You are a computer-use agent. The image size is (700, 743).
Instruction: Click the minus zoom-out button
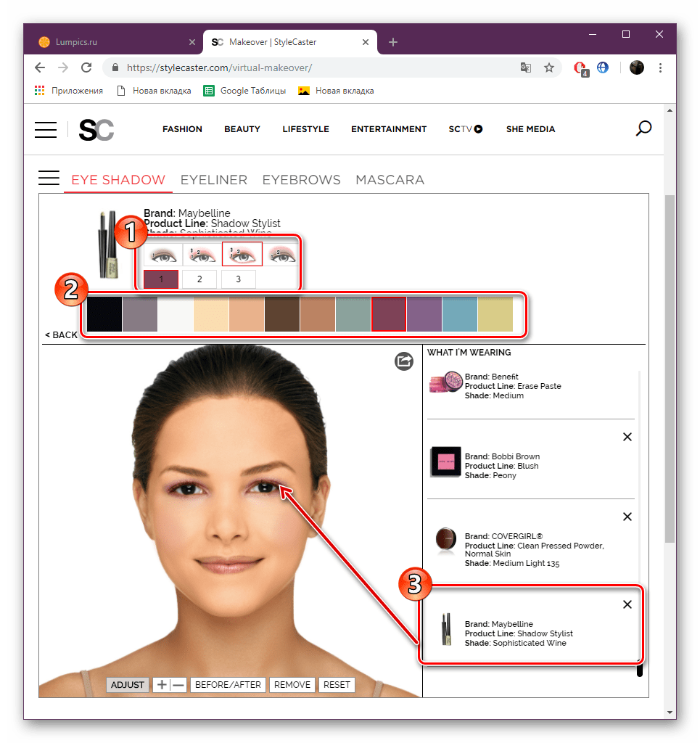point(178,685)
